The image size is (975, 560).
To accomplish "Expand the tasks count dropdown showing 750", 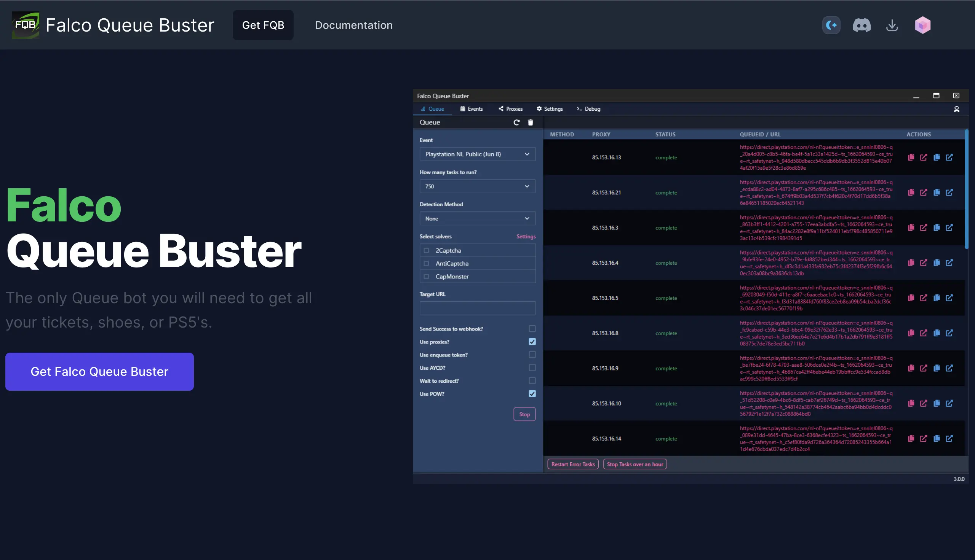I will 477,186.
